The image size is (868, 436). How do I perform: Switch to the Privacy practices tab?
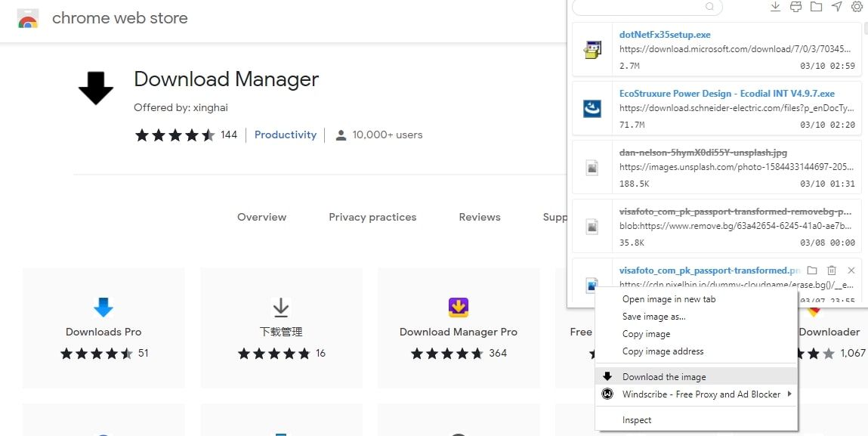[372, 217]
